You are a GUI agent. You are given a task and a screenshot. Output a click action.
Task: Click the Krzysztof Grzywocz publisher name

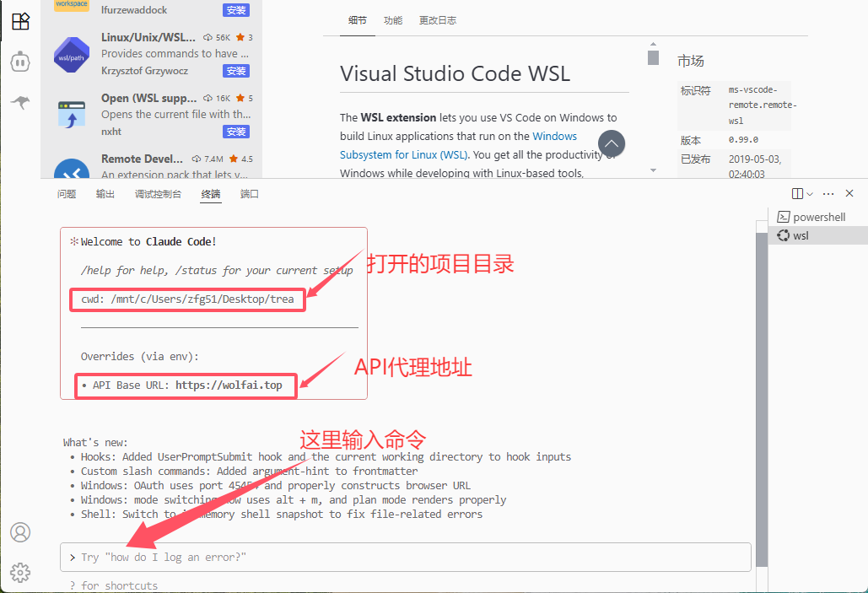[144, 71]
